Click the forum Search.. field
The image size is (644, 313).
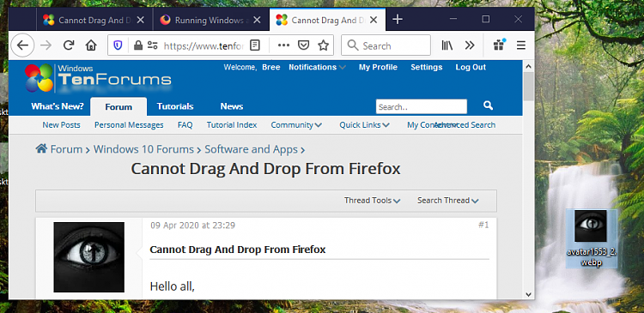[x=422, y=106]
